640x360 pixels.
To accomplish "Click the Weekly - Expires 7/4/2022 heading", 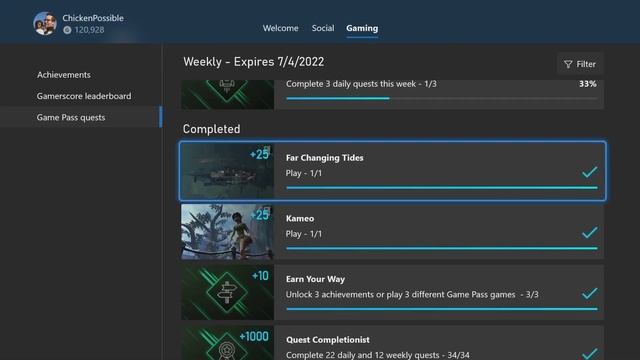I will [x=253, y=62].
